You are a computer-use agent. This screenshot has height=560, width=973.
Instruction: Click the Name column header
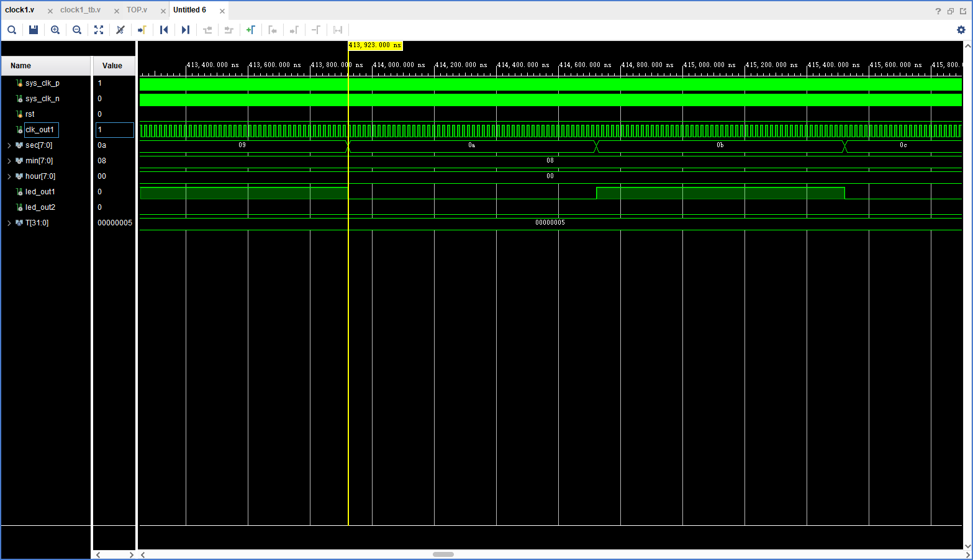[x=46, y=66]
